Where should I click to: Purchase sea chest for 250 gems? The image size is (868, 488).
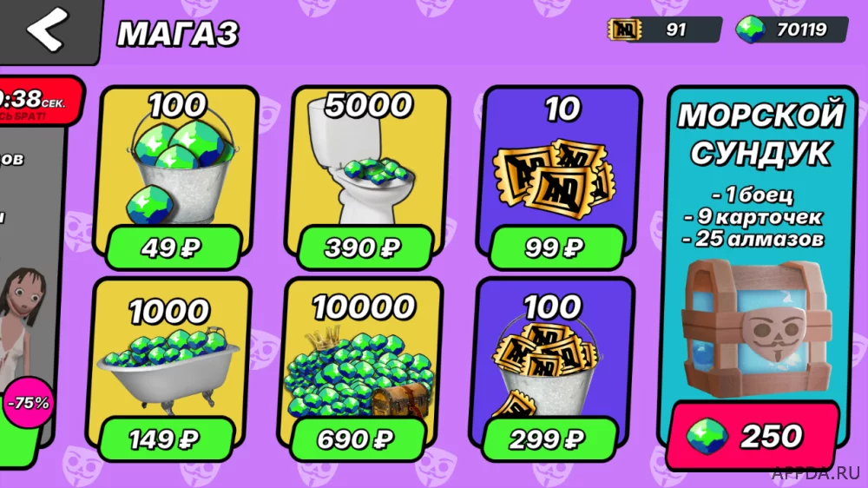(753, 436)
